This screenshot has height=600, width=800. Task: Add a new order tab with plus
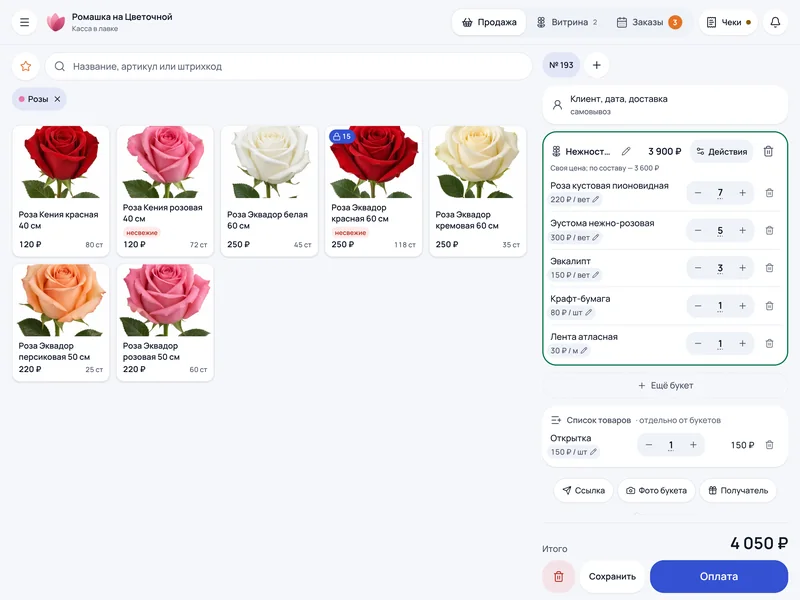coord(596,65)
